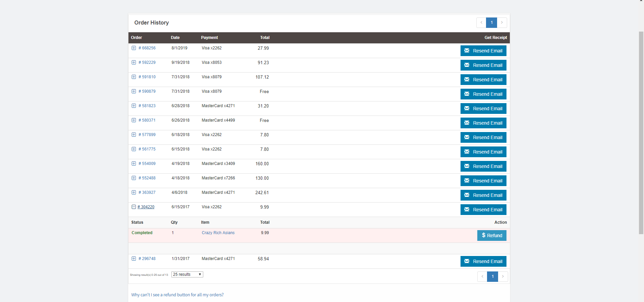
Task: Resend email for order 561775
Action: 483,152
